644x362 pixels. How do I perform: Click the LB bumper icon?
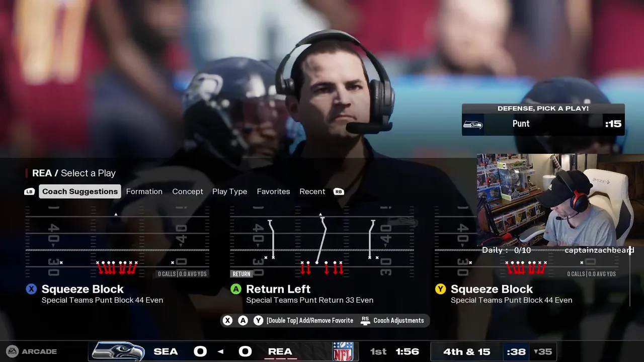(30, 192)
